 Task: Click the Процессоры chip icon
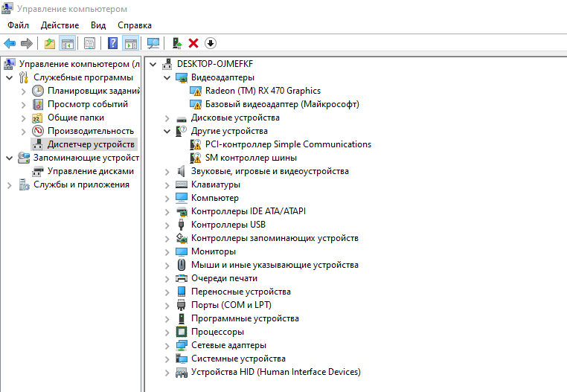pos(181,332)
